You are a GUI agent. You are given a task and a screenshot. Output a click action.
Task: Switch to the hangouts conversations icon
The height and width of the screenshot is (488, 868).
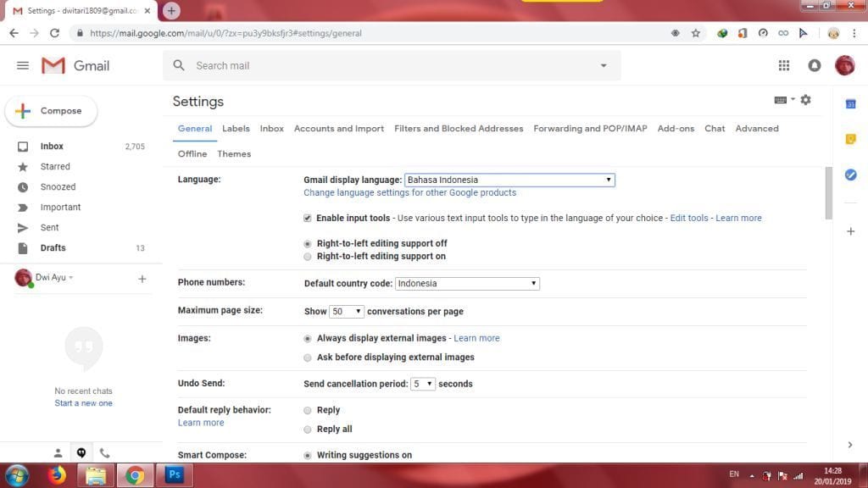[81, 453]
